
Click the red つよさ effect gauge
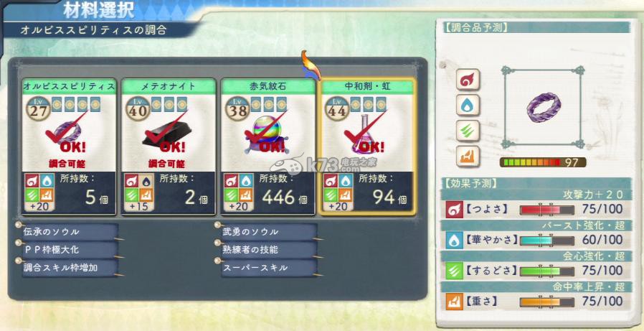[547, 209]
